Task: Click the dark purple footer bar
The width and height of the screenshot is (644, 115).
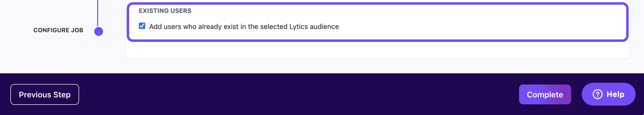Action: [x=300, y=94]
